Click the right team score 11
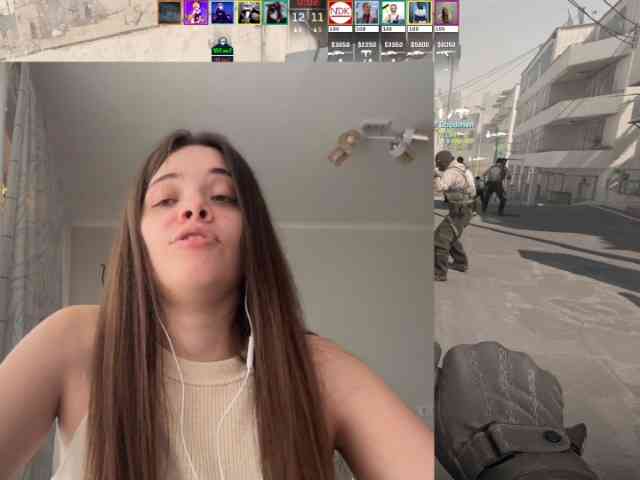 click(x=317, y=17)
